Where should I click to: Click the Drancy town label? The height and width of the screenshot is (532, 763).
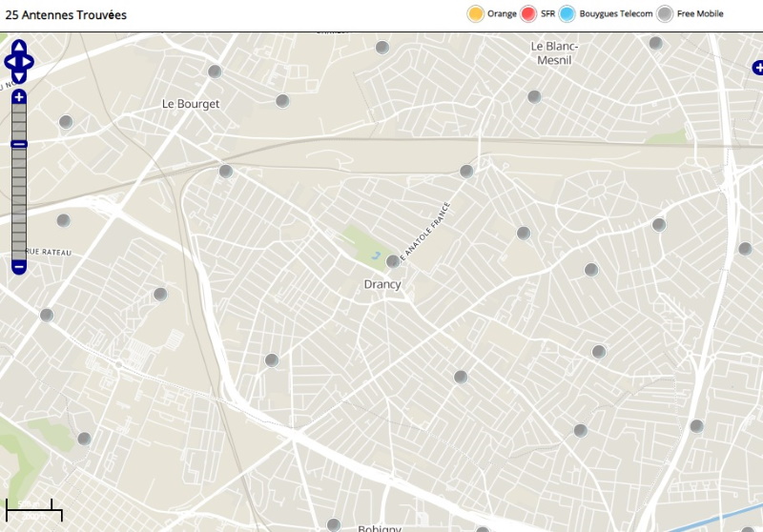(382, 284)
